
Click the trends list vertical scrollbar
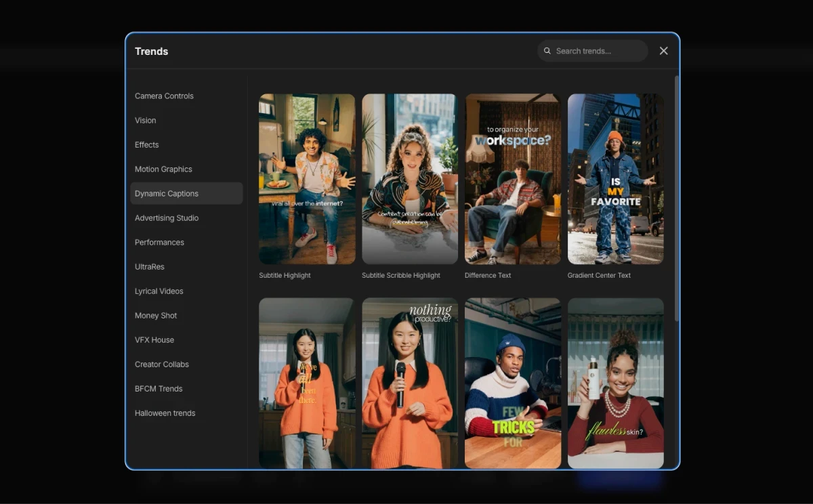pyautogui.click(x=676, y=198)
